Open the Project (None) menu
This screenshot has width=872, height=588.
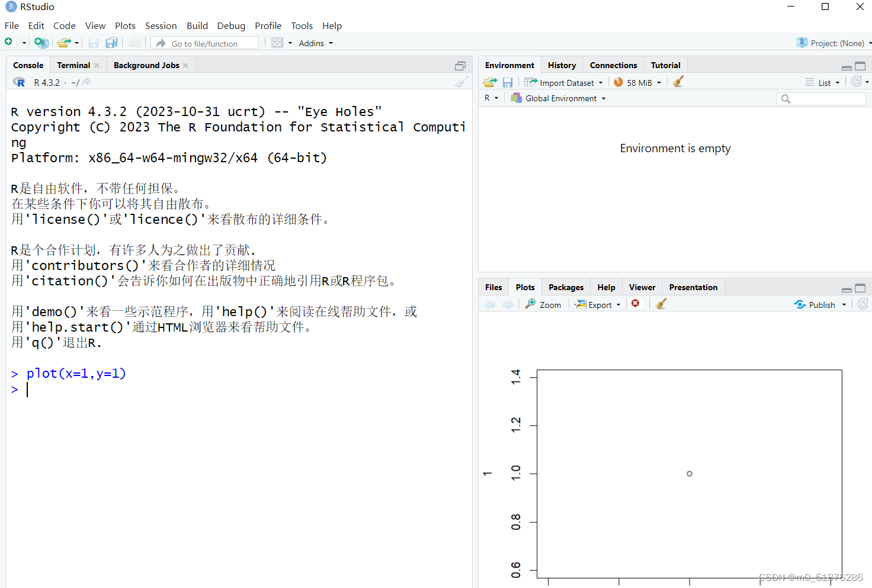click(834, 43)
